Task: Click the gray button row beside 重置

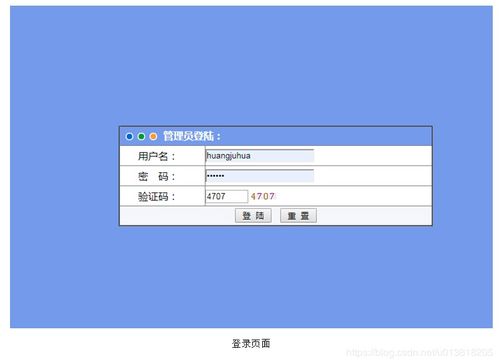Action: tap(374, 216)
